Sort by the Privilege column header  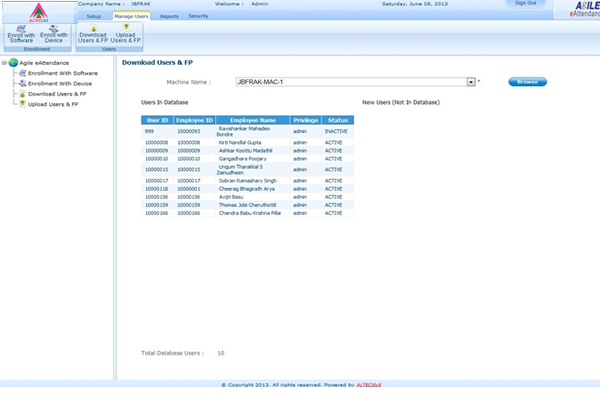click(x=306, y=120)
